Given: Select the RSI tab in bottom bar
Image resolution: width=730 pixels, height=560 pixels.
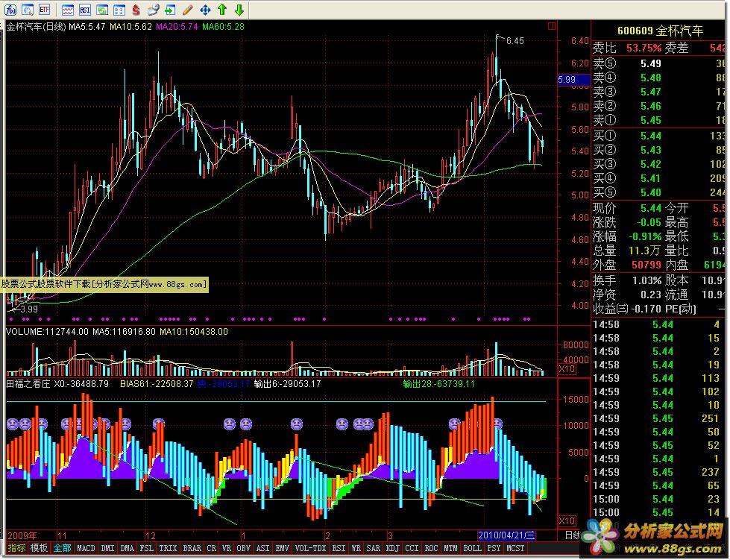Looking at the screenshot, I should 339,548.
